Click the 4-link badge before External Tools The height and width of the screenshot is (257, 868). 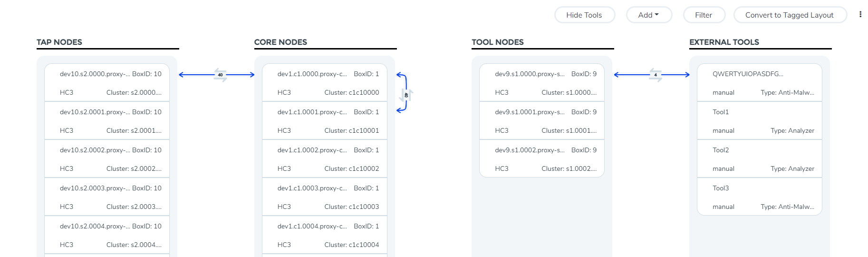(x=655, y=75)
